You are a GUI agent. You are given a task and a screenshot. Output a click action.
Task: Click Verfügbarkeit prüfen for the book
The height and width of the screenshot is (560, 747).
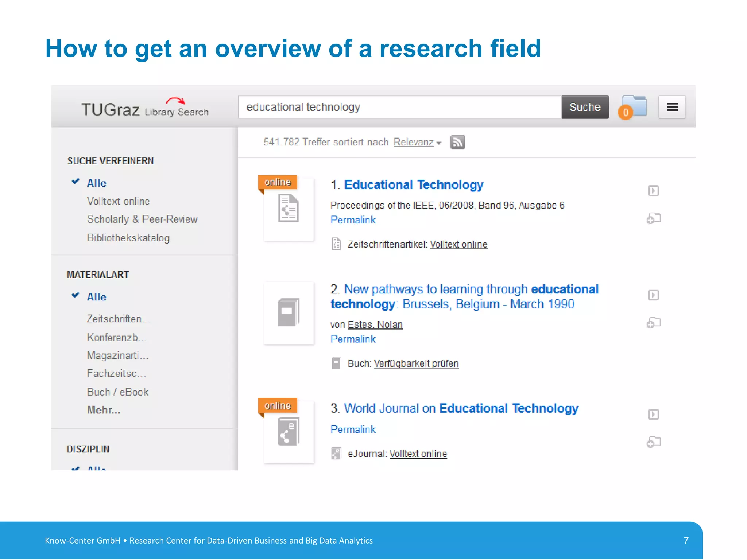(416, 363)
